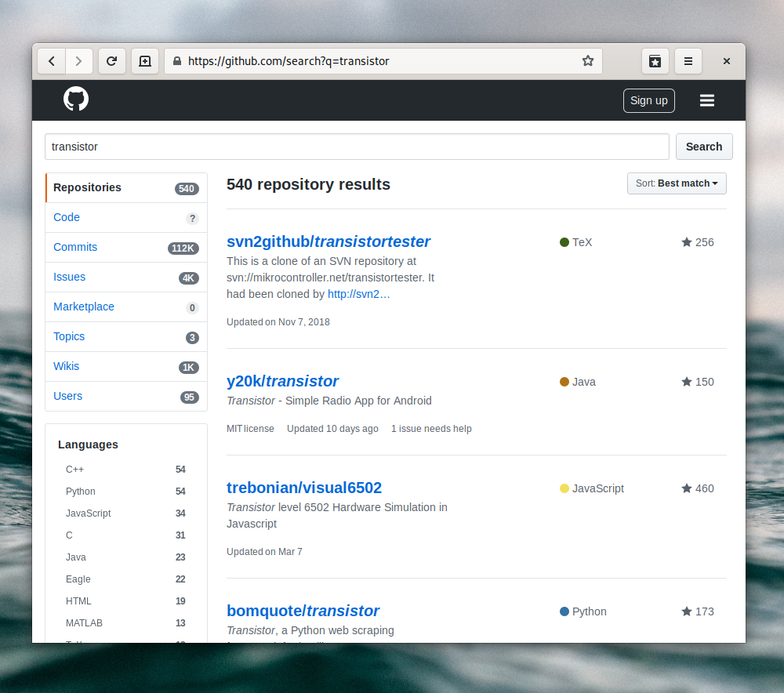Click the TeX language label
This screenshot has width=784, height=693.
[x=582, y=242]
